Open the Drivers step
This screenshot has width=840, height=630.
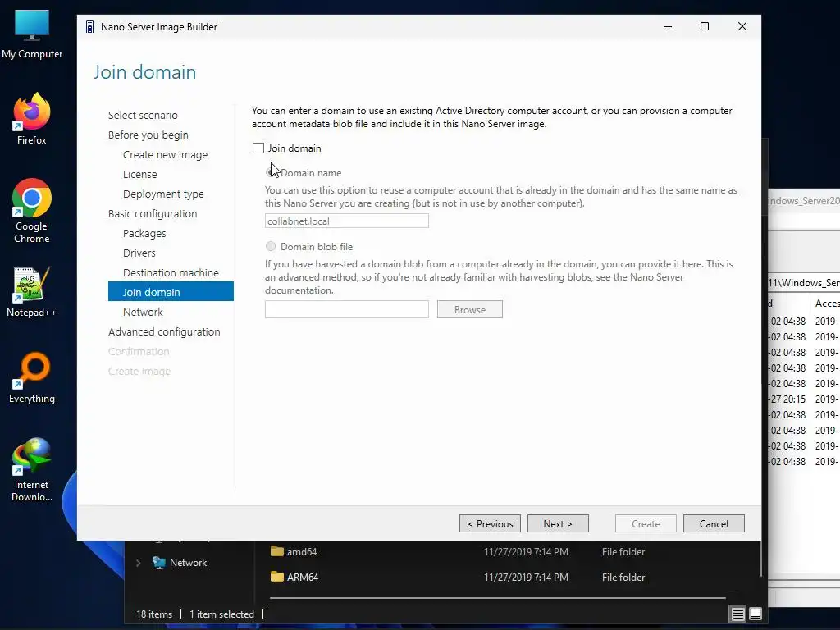tap(139, 253)
